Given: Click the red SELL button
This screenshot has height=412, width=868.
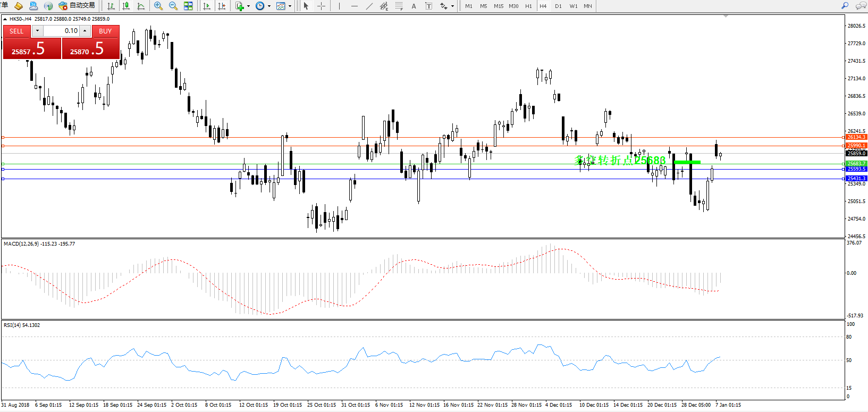Looking at the screenshot, I should [16, 31].
